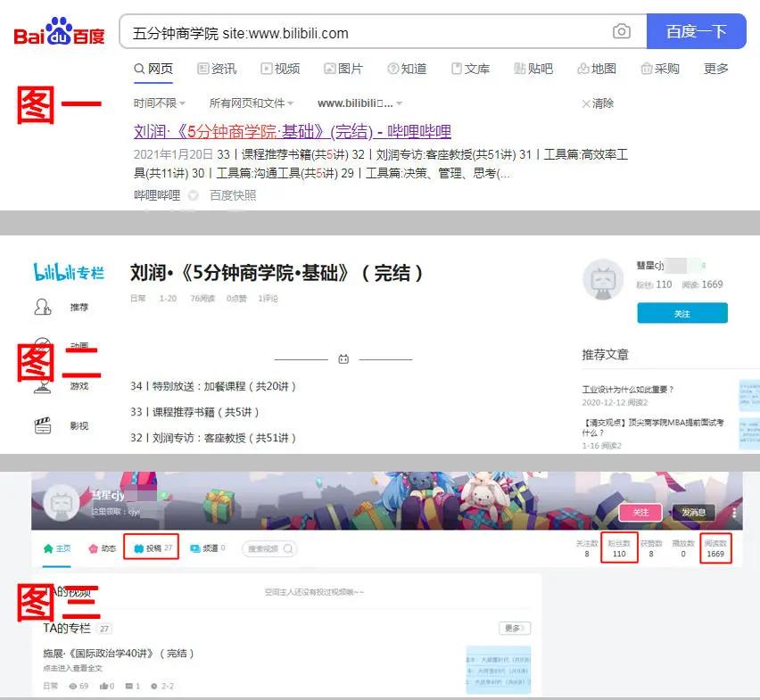Click the verification icon beside 哔哩哔哩
Image resolution: width=760 pixels, height=700 pixels.
click(x=193, y=195)
